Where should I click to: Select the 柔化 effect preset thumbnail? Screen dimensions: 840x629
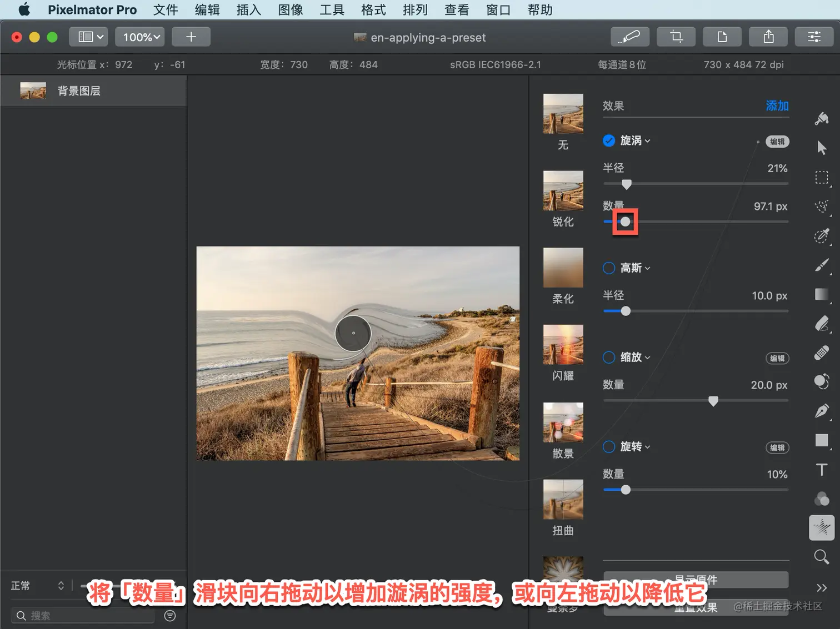point(563,268)
